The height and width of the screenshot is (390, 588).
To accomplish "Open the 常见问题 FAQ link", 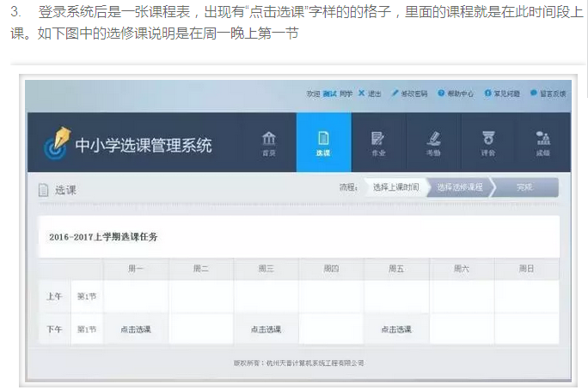I will [502, 94].
